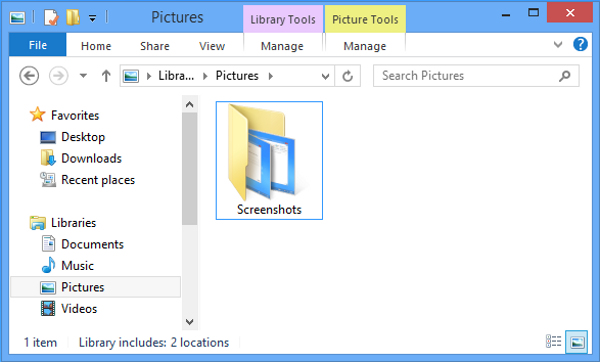Open Recent places in Favorites
600x362 pixels.
point(98,180)
